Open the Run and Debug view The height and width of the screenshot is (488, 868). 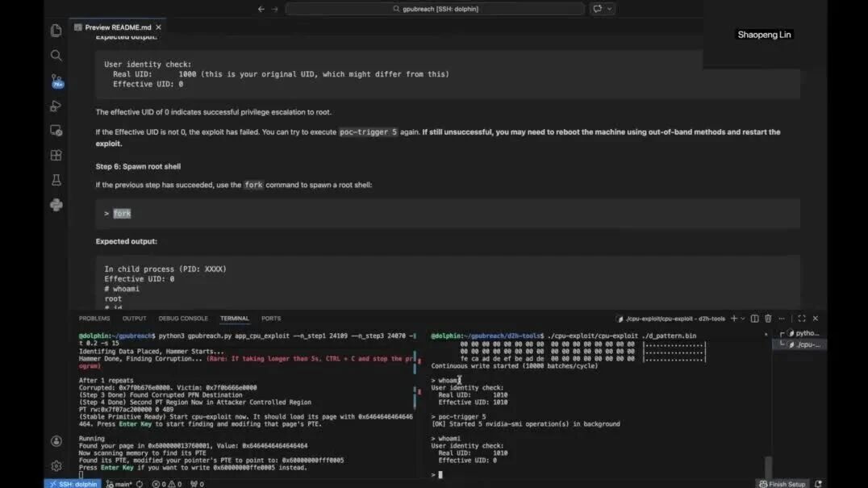[56, 106]
